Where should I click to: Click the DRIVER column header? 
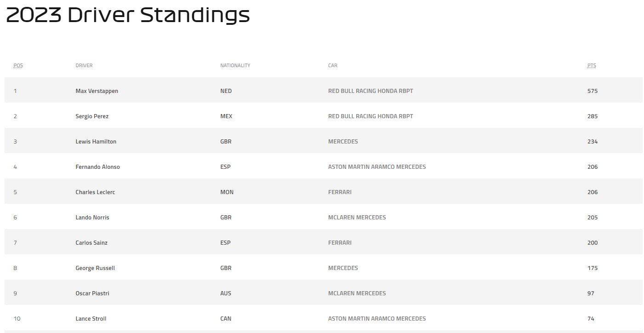coord(84,66)
